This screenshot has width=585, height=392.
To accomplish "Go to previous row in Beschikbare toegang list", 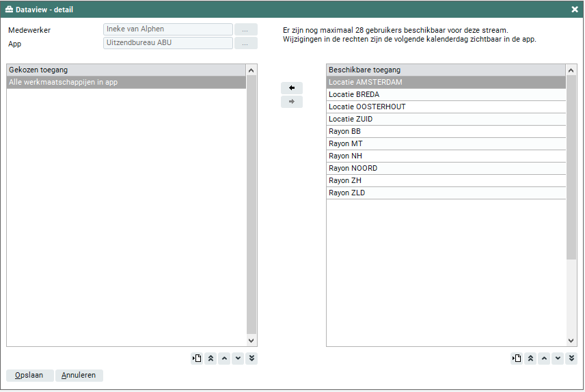I will [544, 359].
